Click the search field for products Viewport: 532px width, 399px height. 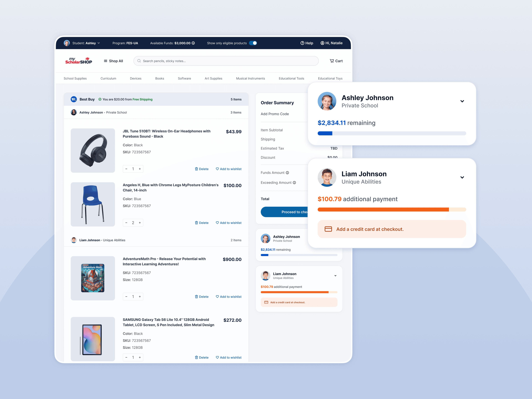click(226, 61)
